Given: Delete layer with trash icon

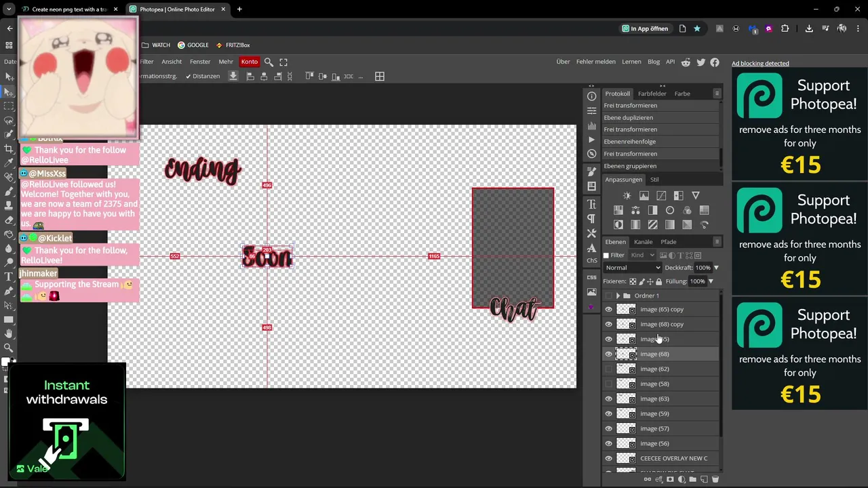Looking at the screenshot, I should coord(715,479).
